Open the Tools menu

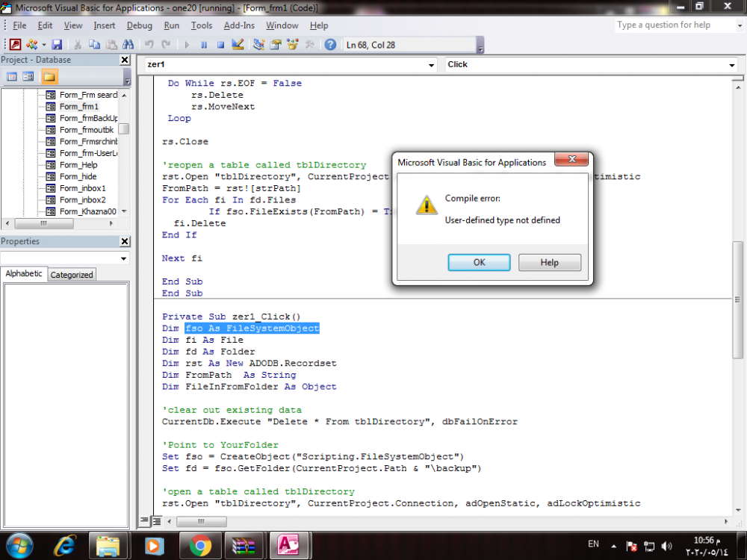click(x=202, y=25)
